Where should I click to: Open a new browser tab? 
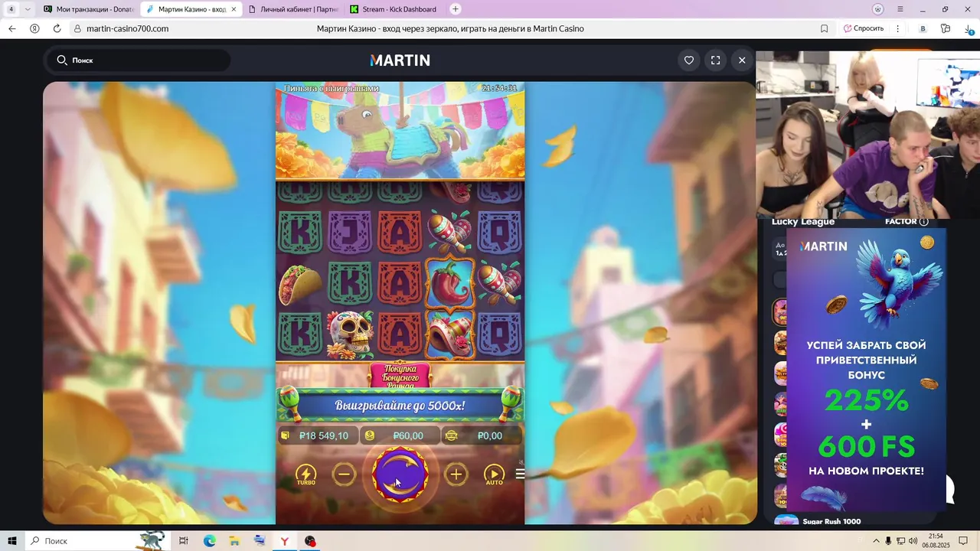tap(456, 9)
